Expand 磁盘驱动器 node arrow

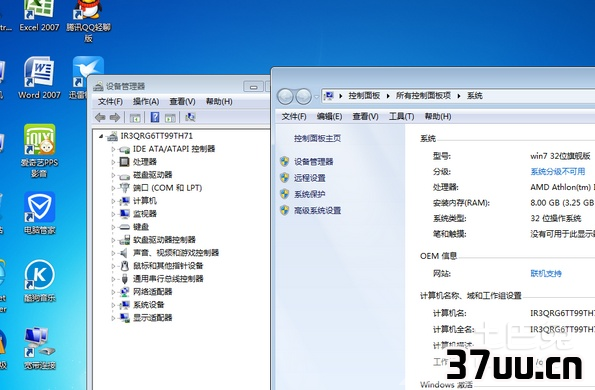(113, 175)
